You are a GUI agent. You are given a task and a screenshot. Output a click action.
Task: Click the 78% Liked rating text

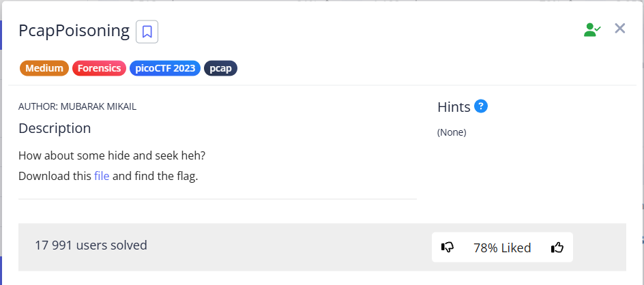tap(502, 247)
